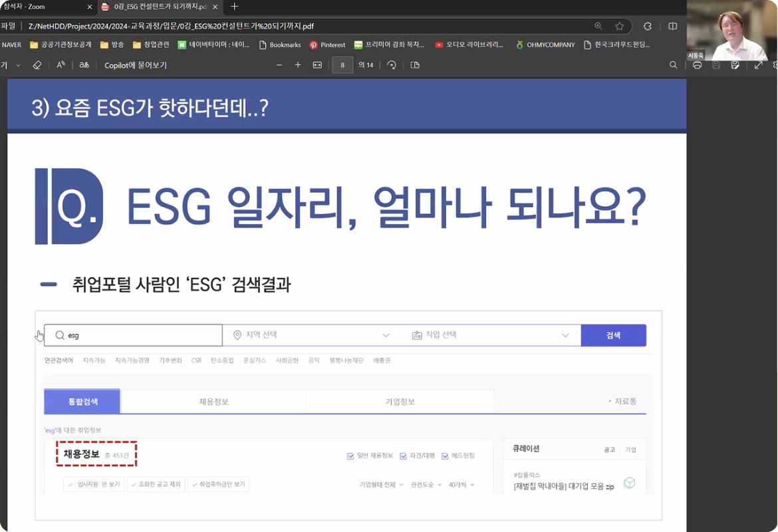Select the PDF eraser tool
The image size is (778, 532).
point(37,65)
